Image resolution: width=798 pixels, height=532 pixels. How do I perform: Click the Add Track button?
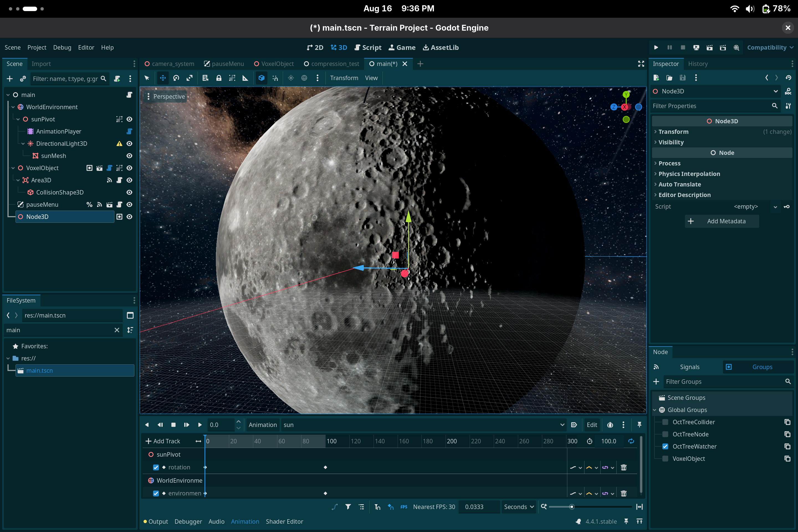point(163,441)
